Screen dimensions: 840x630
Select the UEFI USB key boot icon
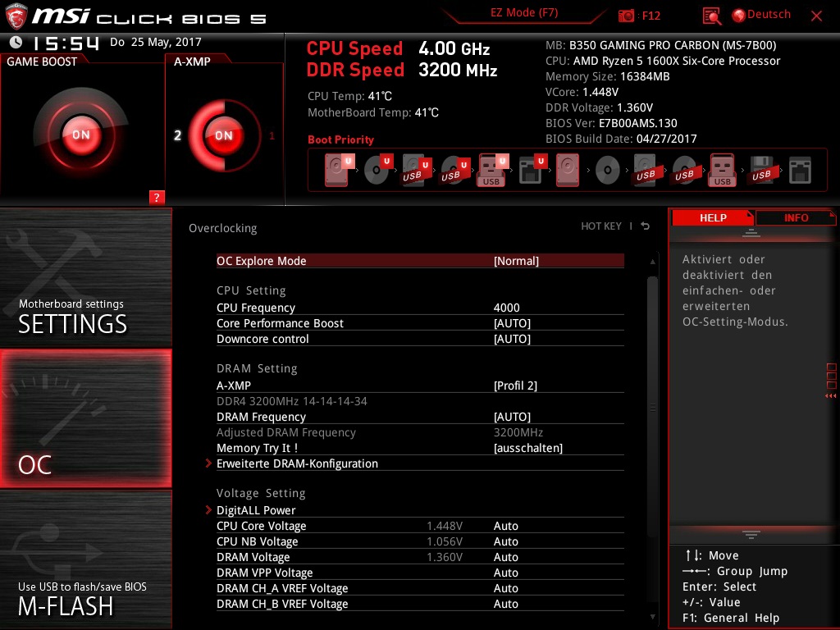click(x=492, y=170)
